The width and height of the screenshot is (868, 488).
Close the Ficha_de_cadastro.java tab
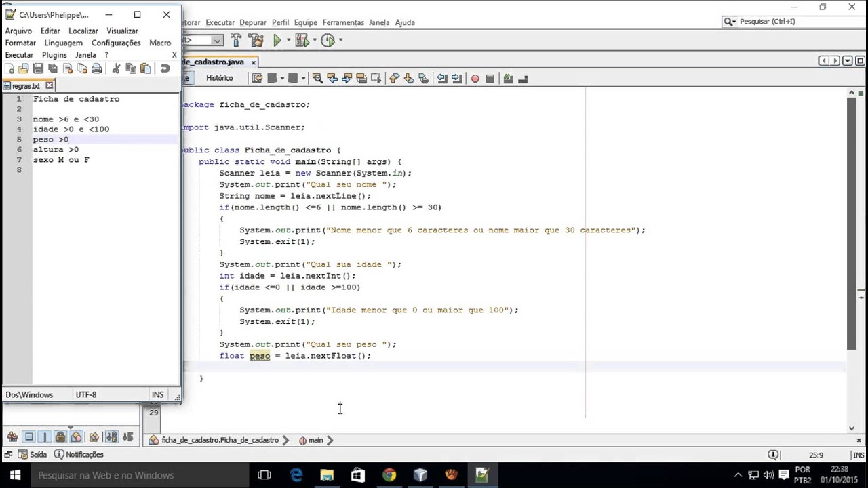point(254,62)
